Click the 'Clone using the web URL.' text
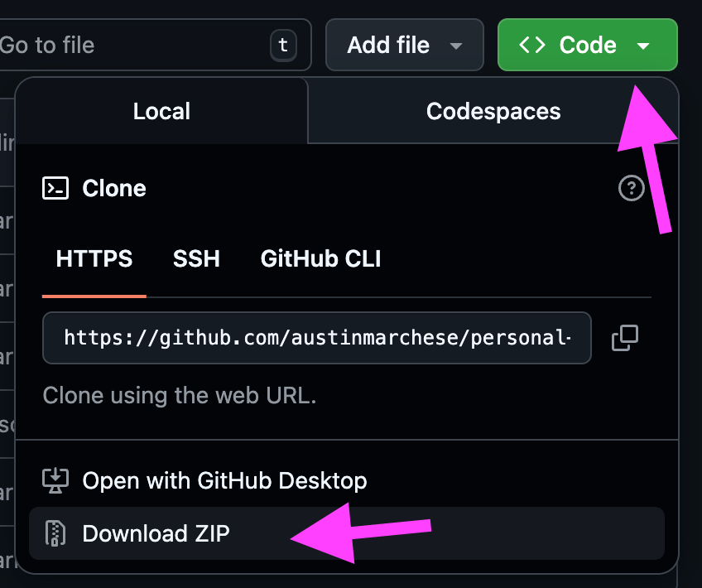Screen dimensions: 702x588 click(180, 395)
